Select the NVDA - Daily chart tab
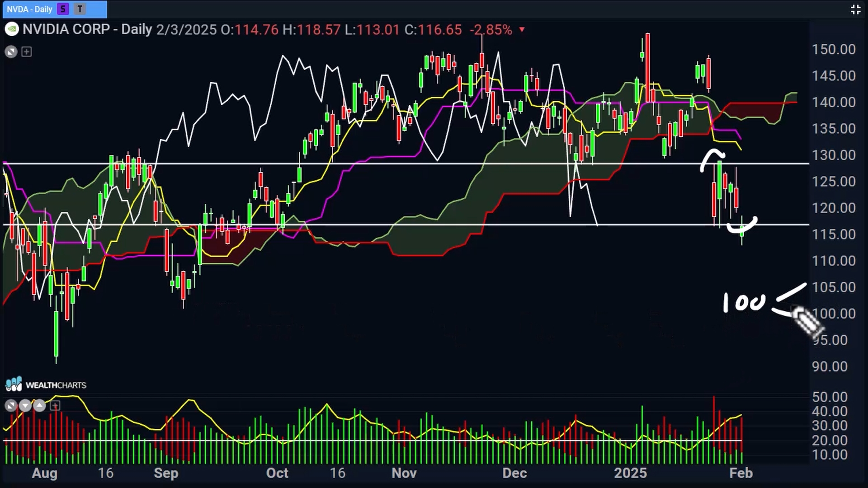Viewport: 868px width, 488px height. (55, 9)
